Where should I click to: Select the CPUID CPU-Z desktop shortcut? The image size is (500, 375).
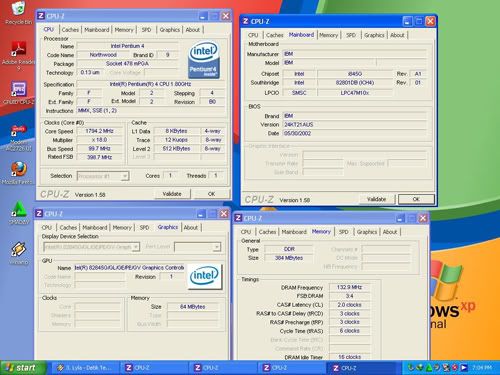click(19, 93)
